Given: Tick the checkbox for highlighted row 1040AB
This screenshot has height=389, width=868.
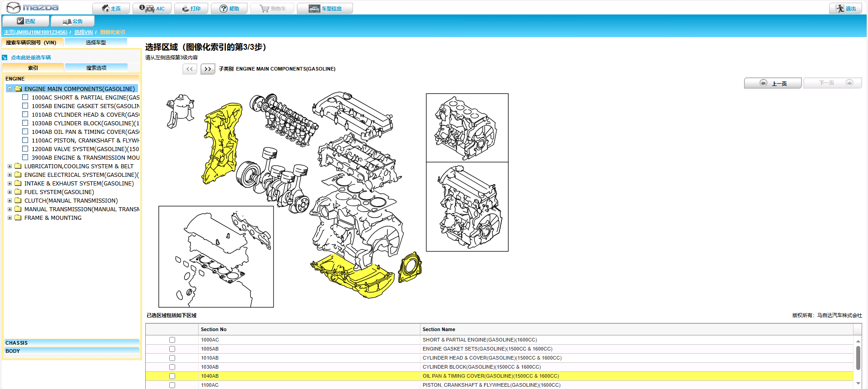Looking at the screenshot, I should pyautogui.click(x=172, y=376).
